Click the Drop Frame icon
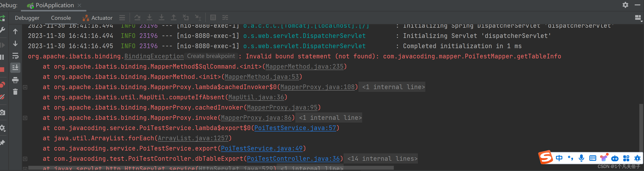This screenshot has width=644, height=171. click(x=186, y=17)
